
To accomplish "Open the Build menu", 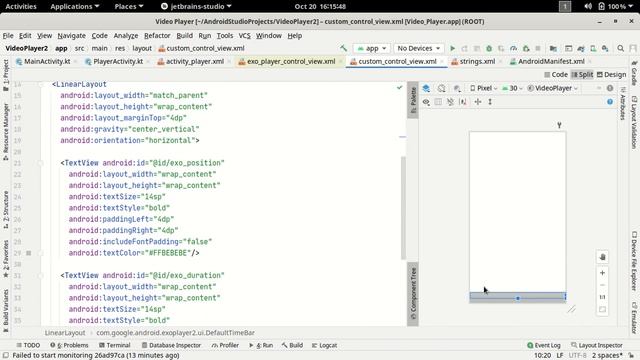I will click(x=184, y=36).
